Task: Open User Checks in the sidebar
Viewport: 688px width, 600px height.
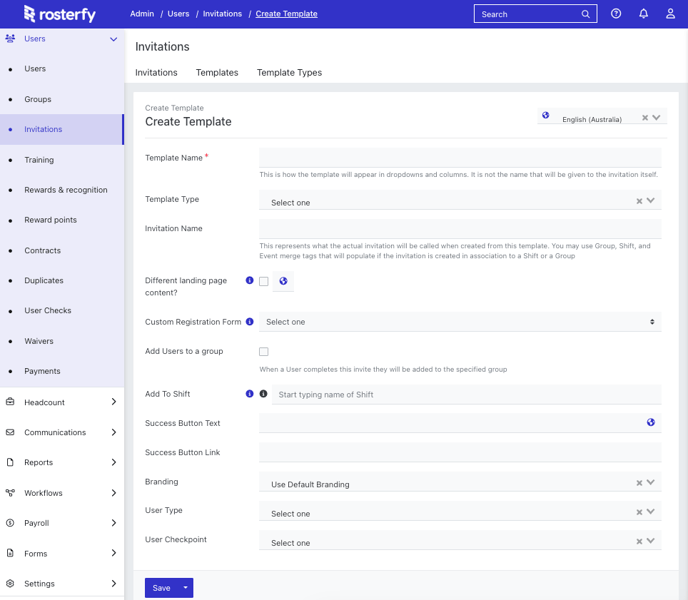Action: [x=48, y=310]
